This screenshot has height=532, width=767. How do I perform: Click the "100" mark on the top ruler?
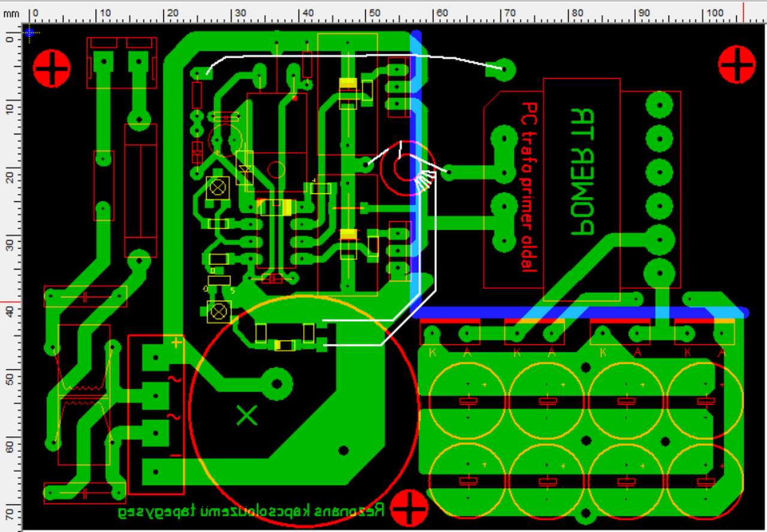[714, 13]
